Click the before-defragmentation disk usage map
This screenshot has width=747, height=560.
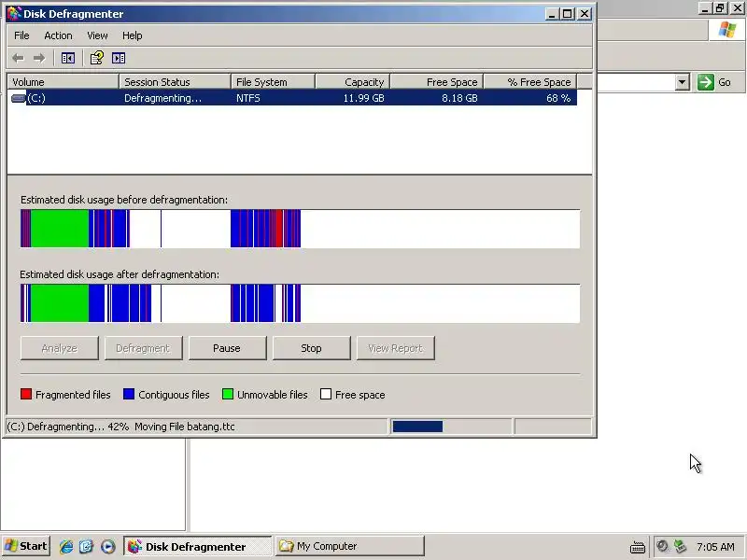[300, 229]
